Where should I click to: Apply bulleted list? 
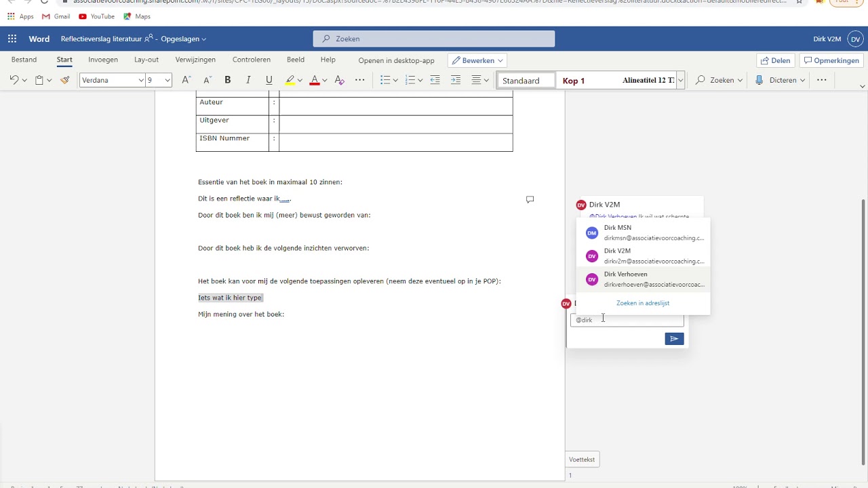pyautogui.click(x=385, y=80)
